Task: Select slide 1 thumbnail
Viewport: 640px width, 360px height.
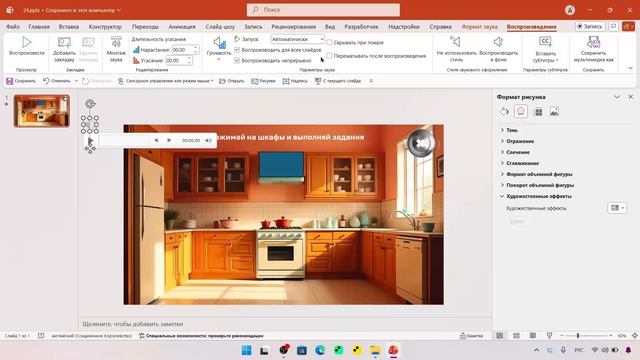Action: point(42,111)
